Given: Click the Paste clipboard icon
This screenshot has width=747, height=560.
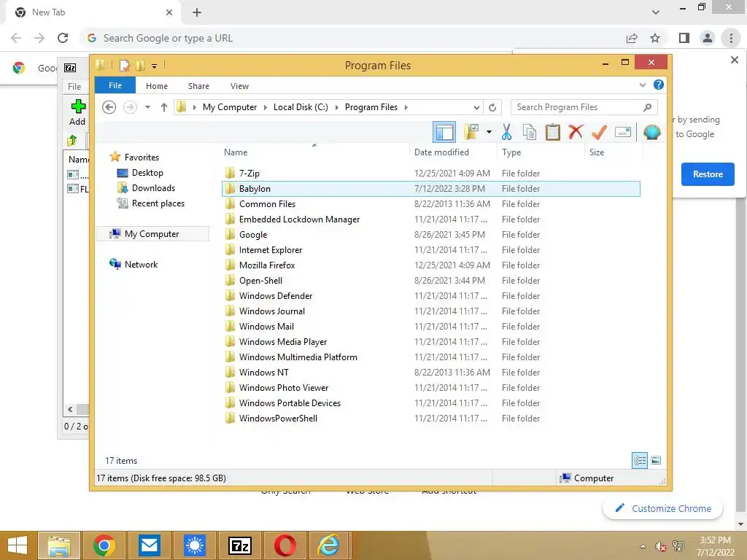Looking at the screenshot, I should coord(553,132).
